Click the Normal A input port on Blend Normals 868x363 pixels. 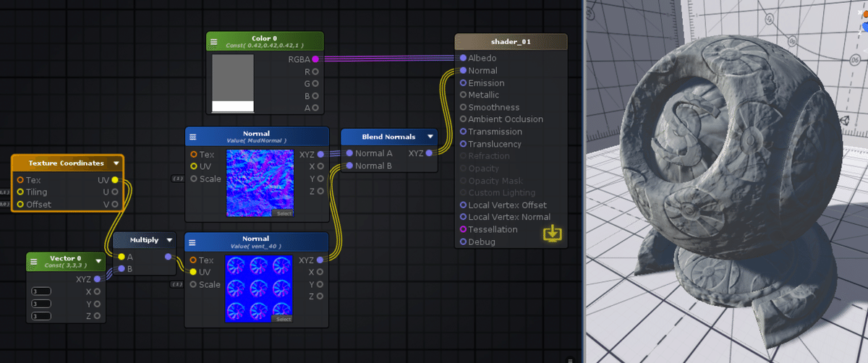pyautogui.click(x=349, y=153)
